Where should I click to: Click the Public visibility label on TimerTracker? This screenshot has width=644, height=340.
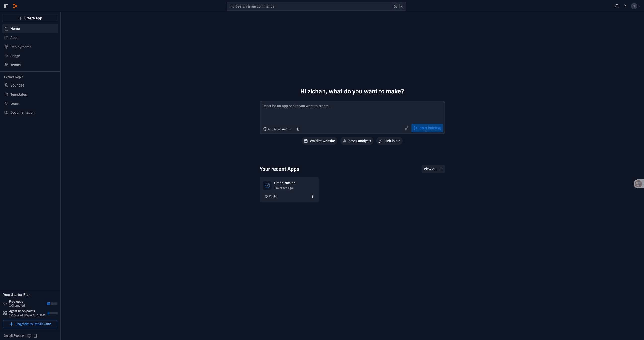[x=271, y=196]
